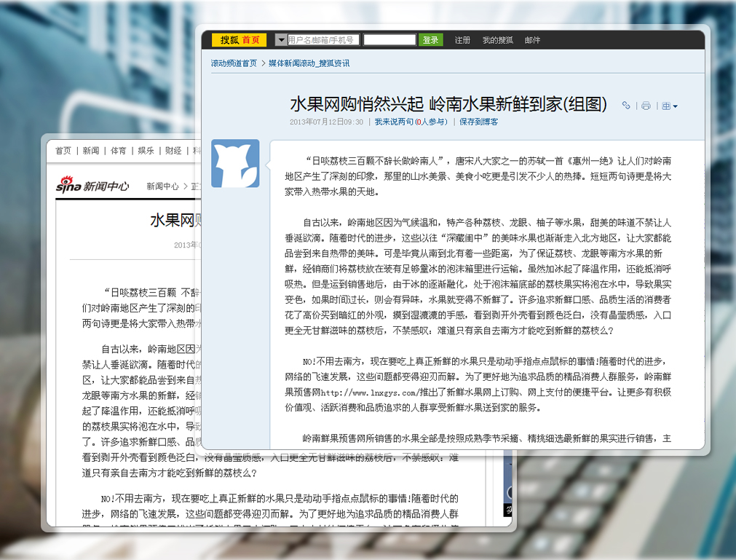Open 新闻 in the Sina window's nav bar
This screenshot has height=560, width=736.
coord(90,151)
